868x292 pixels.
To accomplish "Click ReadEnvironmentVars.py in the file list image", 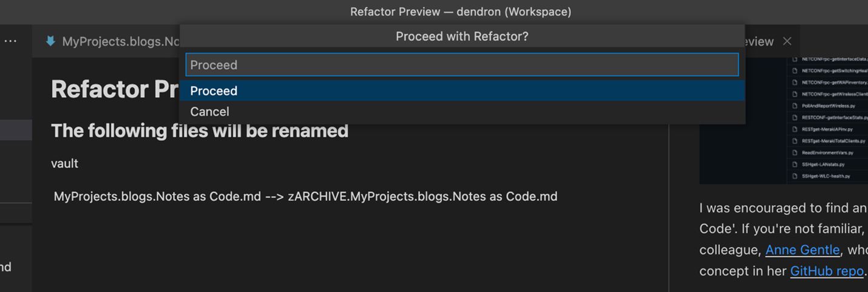I will [827, 152].
